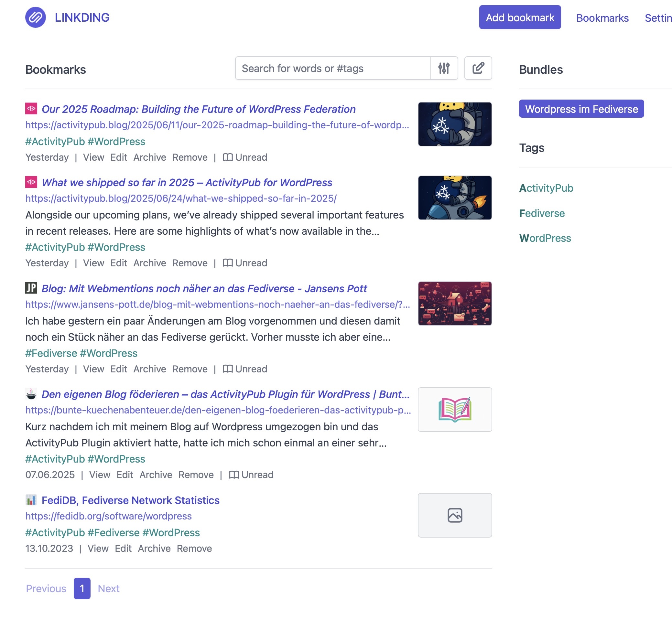The height and width of the screenshot is (631, 672).
Task: Click the bunte-kuechenabenteuer.de bookmark URL
Action: point(218,410)
